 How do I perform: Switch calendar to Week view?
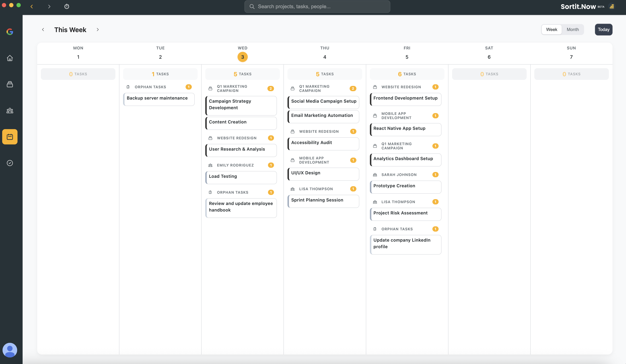pyautogui.click(x=551, y=30)
